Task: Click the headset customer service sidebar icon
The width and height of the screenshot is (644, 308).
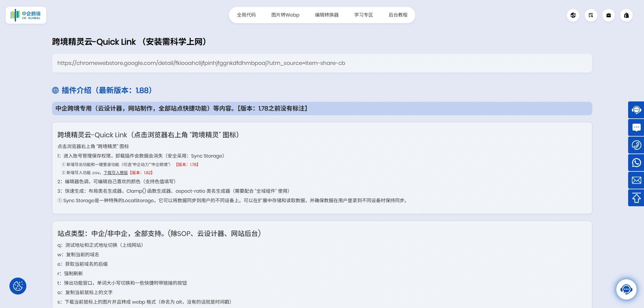Action: pyautogui.click(x=636, y=110)
